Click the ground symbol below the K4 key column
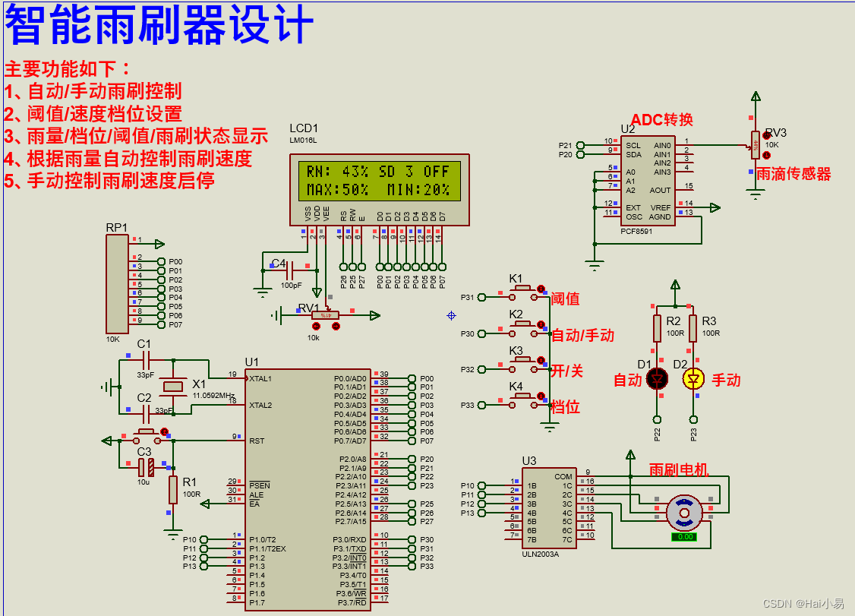The image size is (855, 616). pos(550,428)
